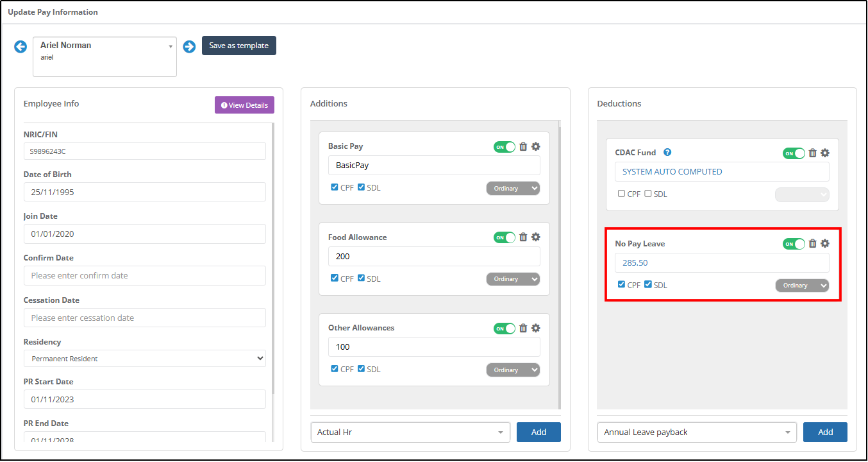Delete the Other Allowances item
This screenshot has width=868, height=462.
tap(523, 328)
